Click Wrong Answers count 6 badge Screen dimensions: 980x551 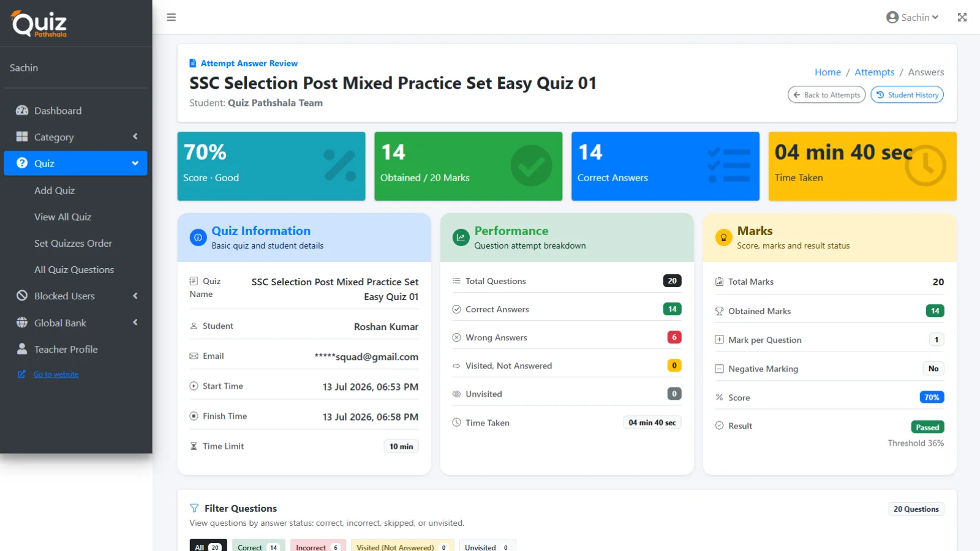(674, 337)
